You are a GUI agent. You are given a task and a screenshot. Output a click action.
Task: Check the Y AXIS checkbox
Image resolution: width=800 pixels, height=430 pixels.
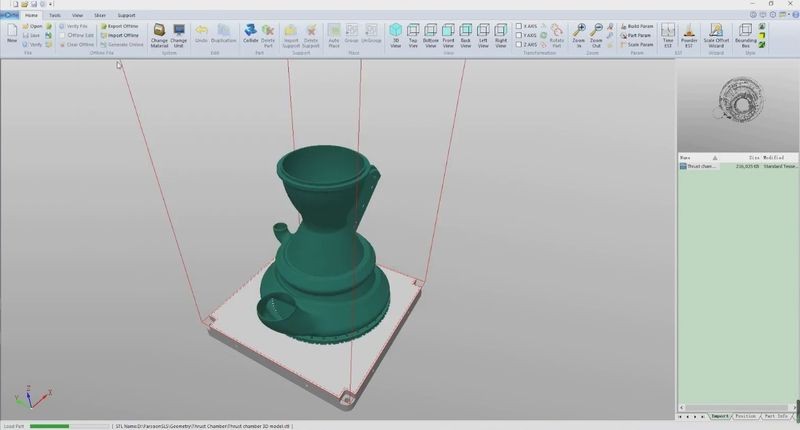tap(519, 35)
